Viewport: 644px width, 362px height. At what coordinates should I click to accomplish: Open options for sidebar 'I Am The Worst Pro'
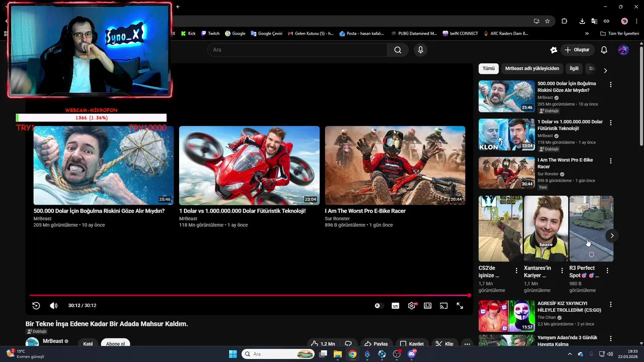(611, 161)
